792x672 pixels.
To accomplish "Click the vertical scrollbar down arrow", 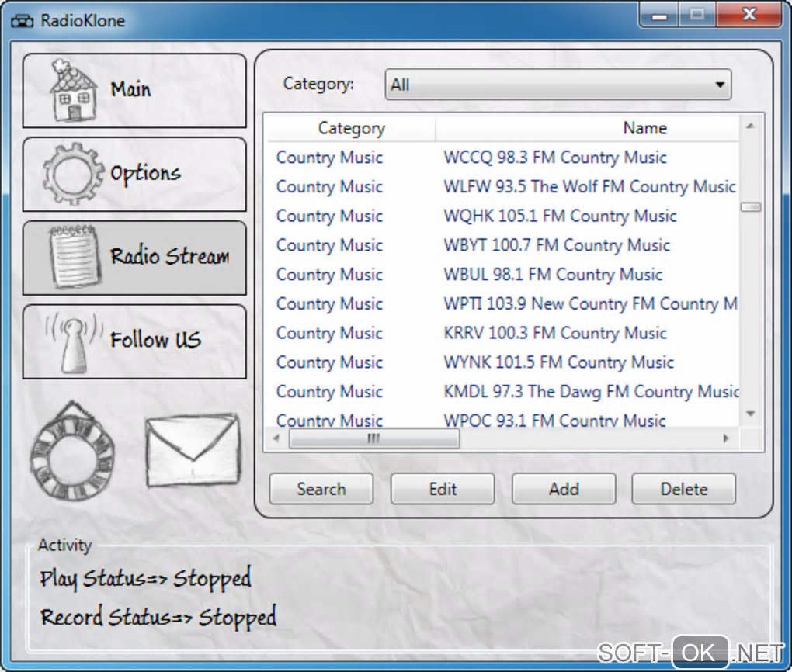I will click(x=750, y=414).
